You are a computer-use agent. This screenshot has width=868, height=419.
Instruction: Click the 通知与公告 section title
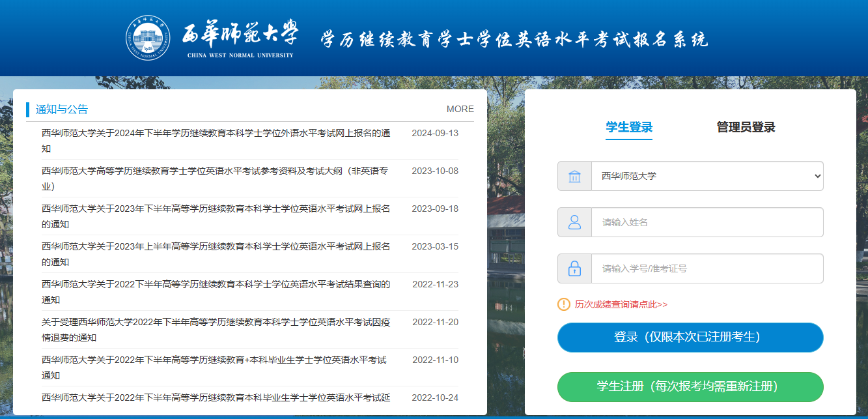coord(62,109)
